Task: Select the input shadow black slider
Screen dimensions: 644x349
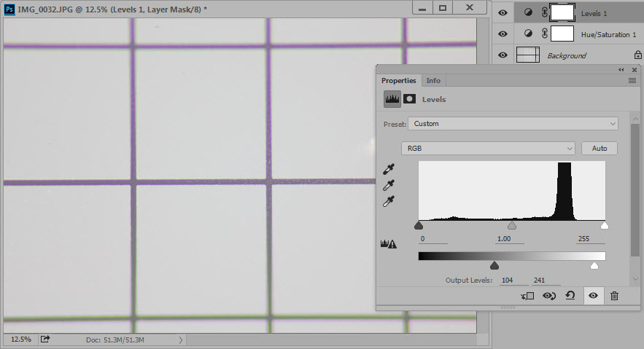Action: (419, 225)
